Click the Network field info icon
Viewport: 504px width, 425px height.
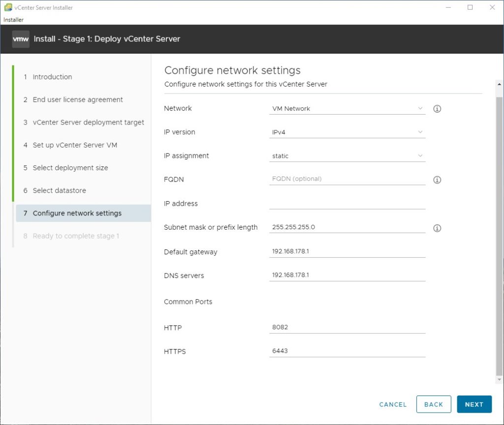pos(437,109)
